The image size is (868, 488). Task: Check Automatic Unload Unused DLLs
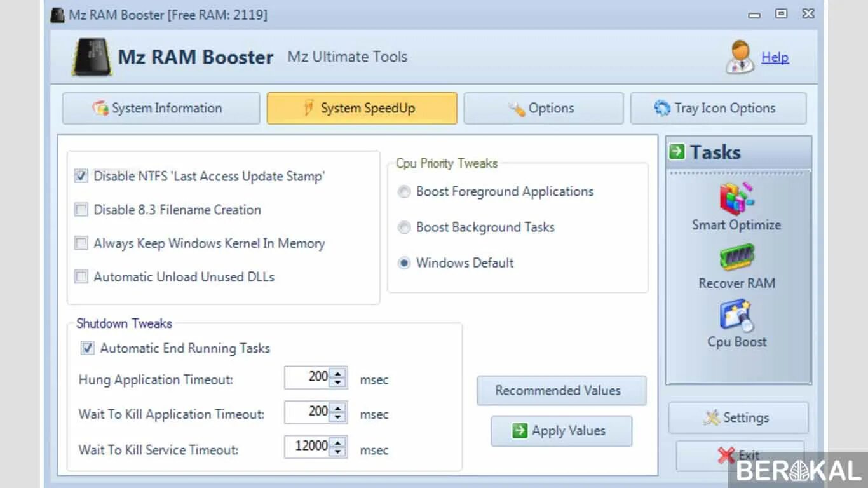81,277
